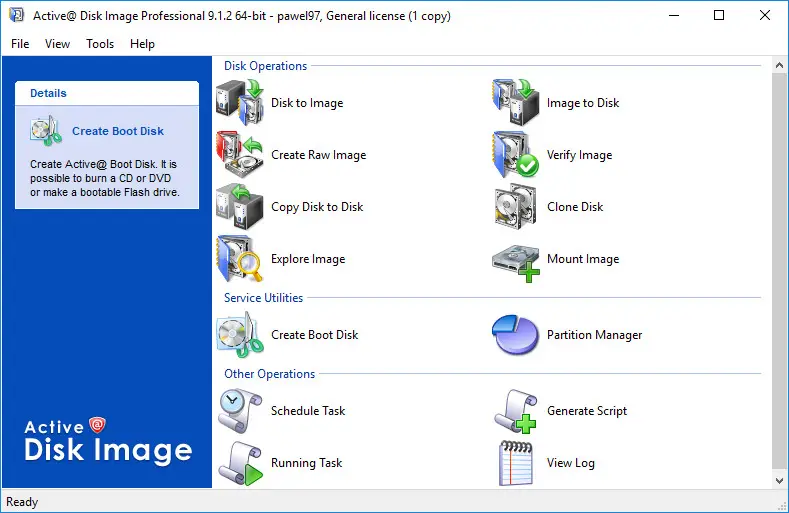
Task: Click the Mount Image drive icon
Action: point(516,263)
